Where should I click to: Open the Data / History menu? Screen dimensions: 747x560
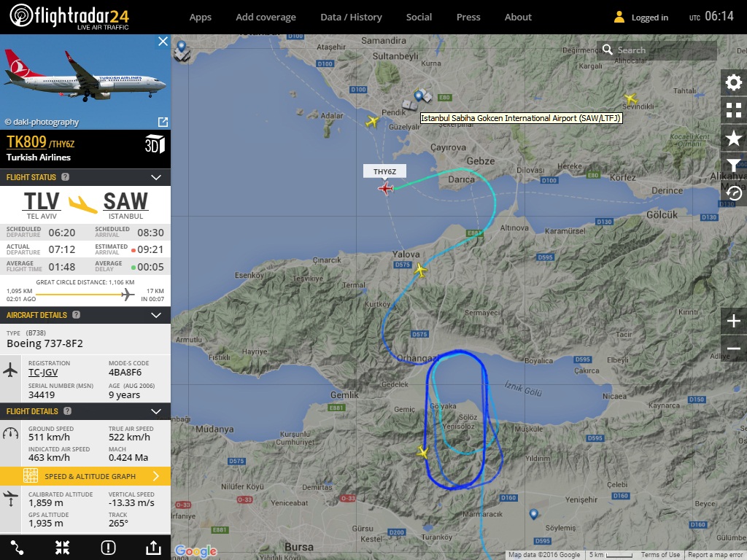(x=351, y=17)
